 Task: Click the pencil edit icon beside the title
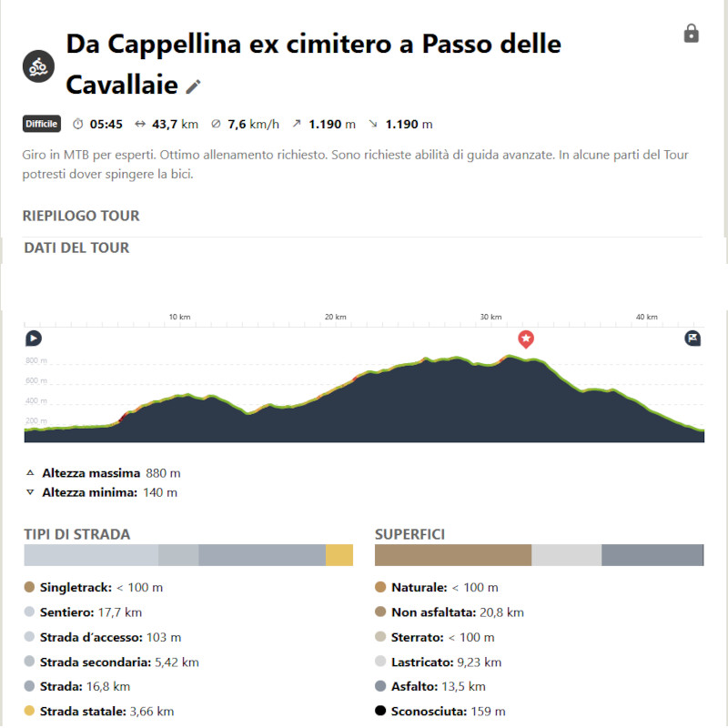193,86
